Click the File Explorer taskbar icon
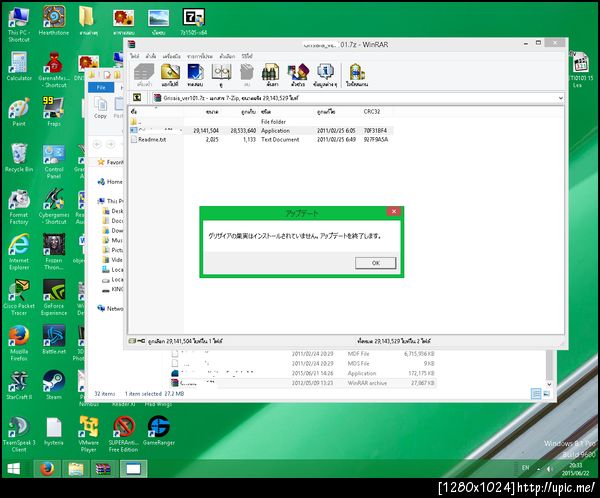600x498 pixels. [76, 469]
